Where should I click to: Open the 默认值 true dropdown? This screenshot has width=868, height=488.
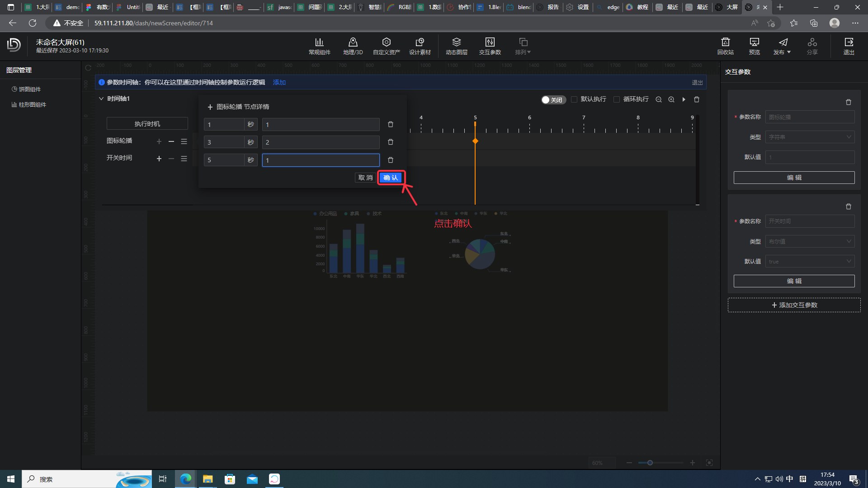pyautogui.click(x=810, y=261)
